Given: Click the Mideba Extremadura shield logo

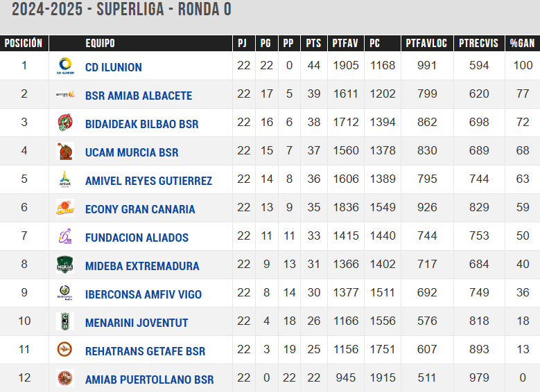Looking at the screenshot, I should pos(65,265).
